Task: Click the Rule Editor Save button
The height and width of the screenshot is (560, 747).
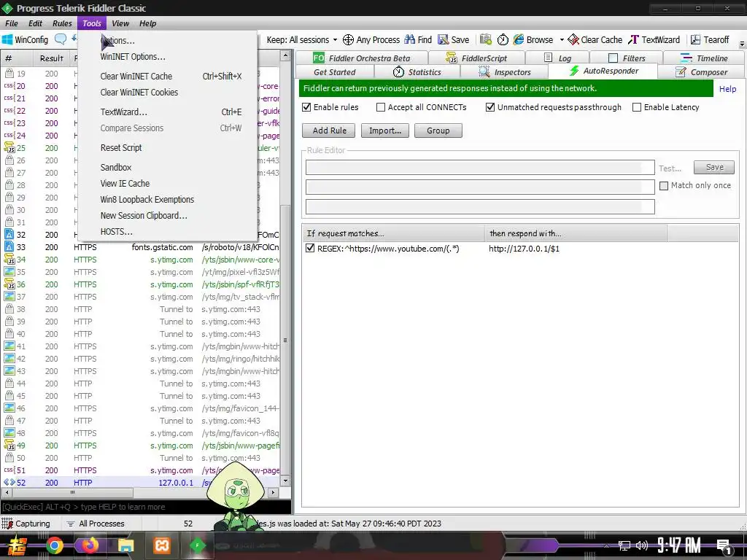Action: point(714,167)
